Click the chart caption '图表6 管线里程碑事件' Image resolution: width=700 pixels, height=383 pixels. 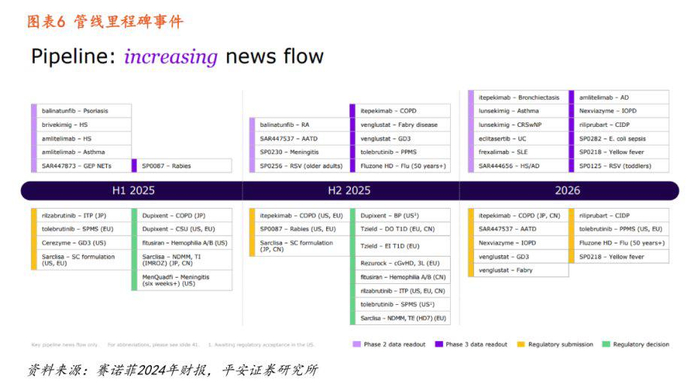105,21
